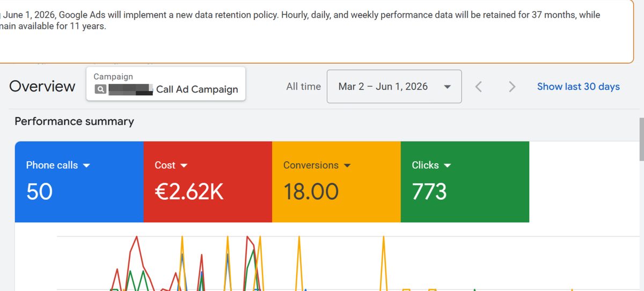Select the red Cost value €2.62K
The height and width of the screenshot is (291, 644).
point(189,192)
